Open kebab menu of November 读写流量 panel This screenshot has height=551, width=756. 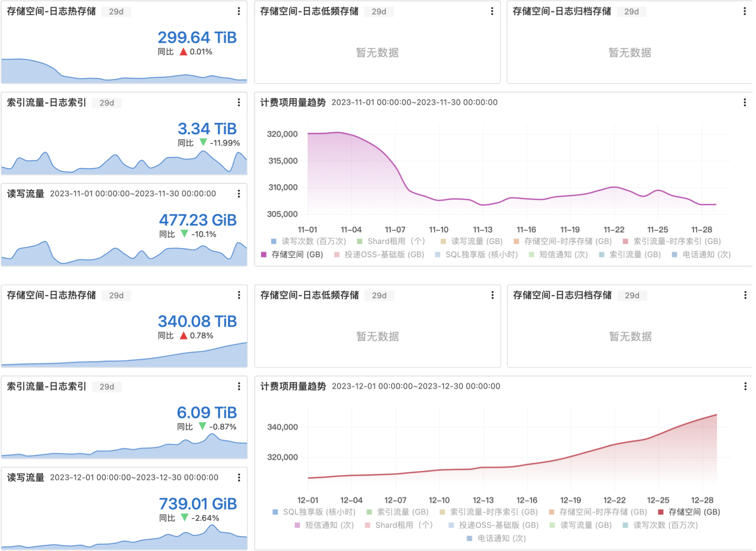[x=239, y=193]
